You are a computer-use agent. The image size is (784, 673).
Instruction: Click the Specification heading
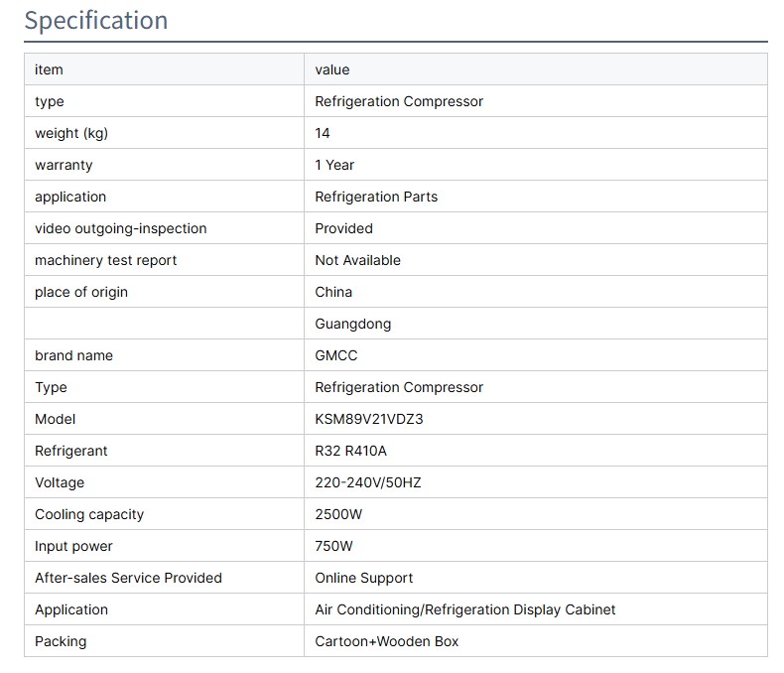96,21
